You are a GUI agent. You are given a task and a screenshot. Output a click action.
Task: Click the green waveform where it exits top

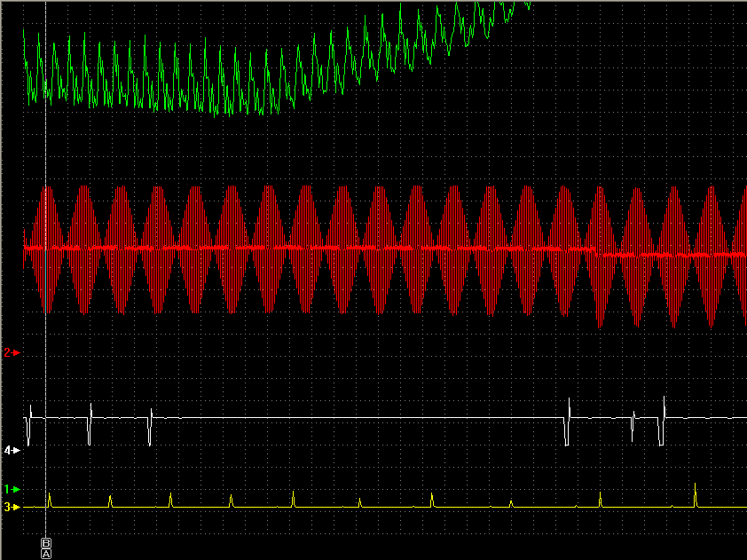pyautogui.click(x=527, y=4)
